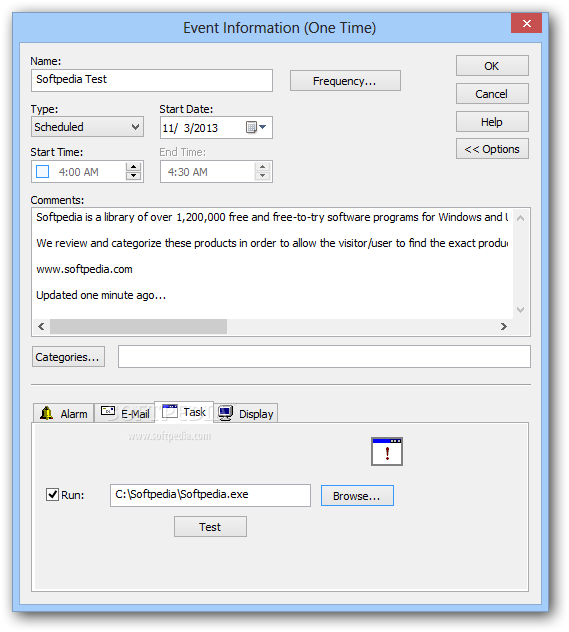Open Help
This screenshot has width=569, height=632.
(x=492, y=122)
